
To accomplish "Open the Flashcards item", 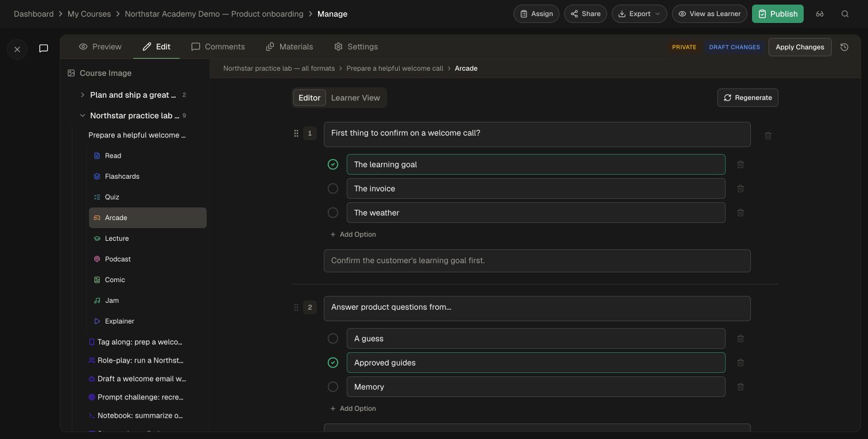I will point(148,176).
